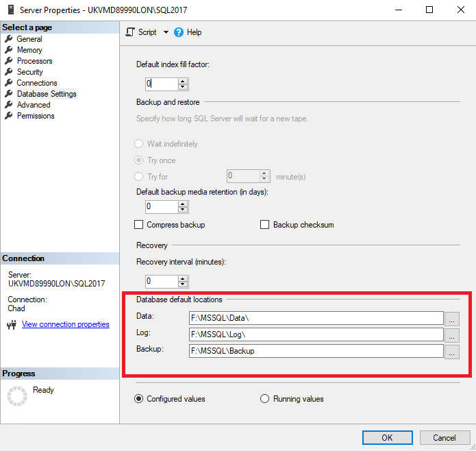
Task: Select the Running values radio button
Action: (x=265, y=399)
